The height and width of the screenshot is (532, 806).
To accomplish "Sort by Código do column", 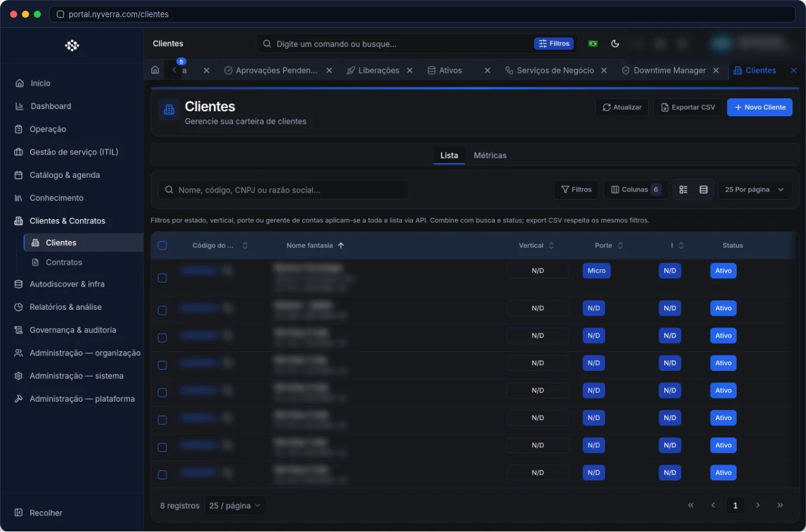I will click(x=220, y=245).
